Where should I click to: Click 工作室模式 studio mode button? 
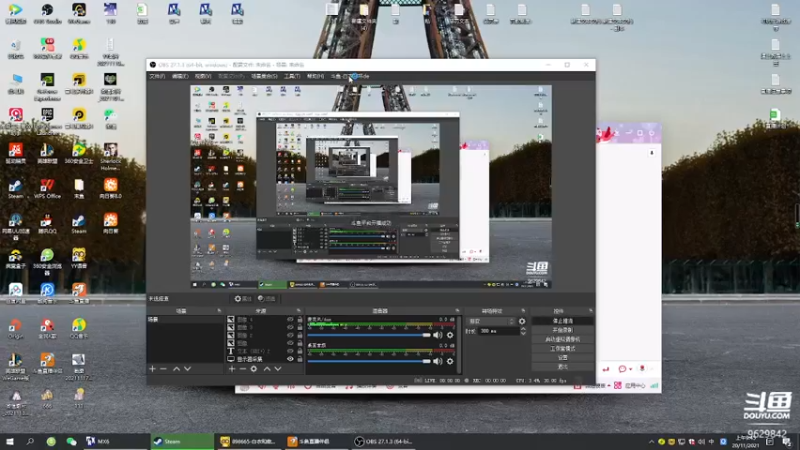tap(562, 348)
